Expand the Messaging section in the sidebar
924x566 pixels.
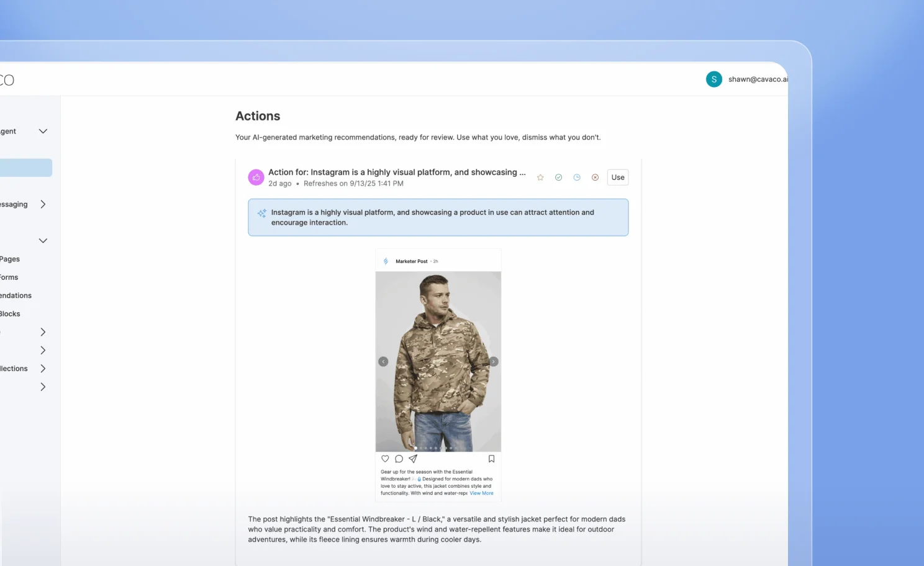(x=43, y=204)
